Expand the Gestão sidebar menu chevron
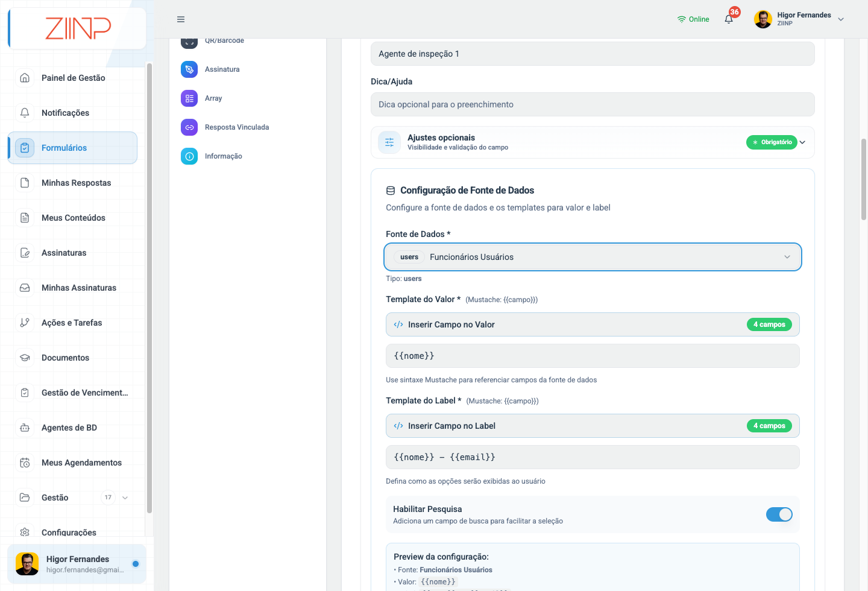The height and width of the screenshot is (591, 868). [x=125, y=498]
